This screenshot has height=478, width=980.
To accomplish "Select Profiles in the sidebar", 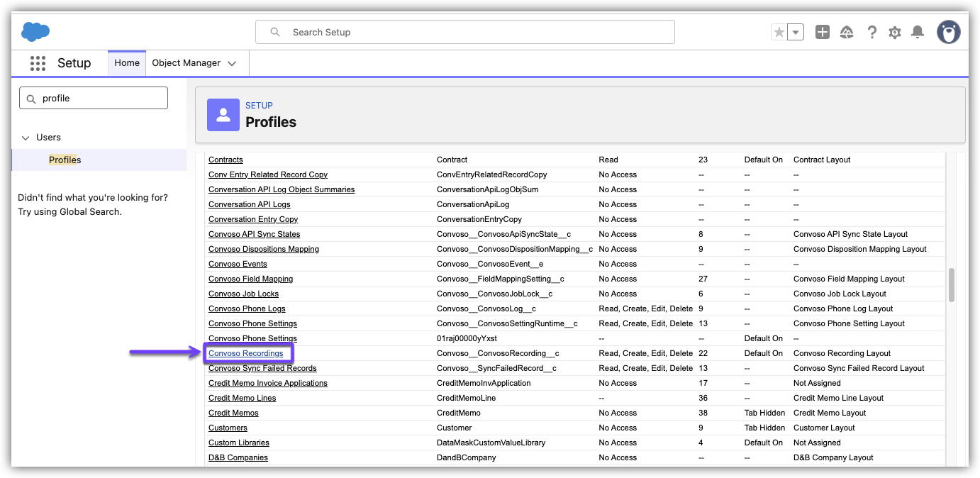I will pyautogui.click(x=65, y=160).
